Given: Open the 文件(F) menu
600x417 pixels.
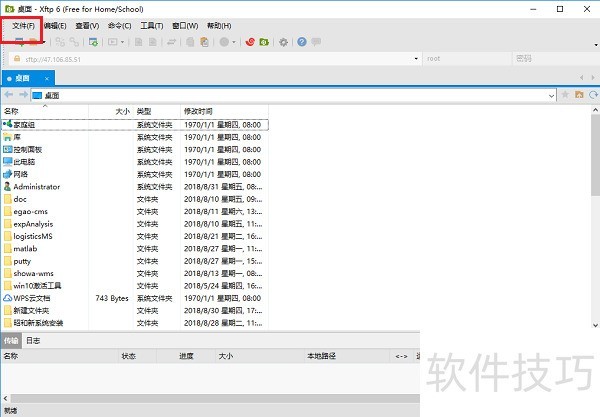Looking at the screenshot, I should (x=23, y=26).
